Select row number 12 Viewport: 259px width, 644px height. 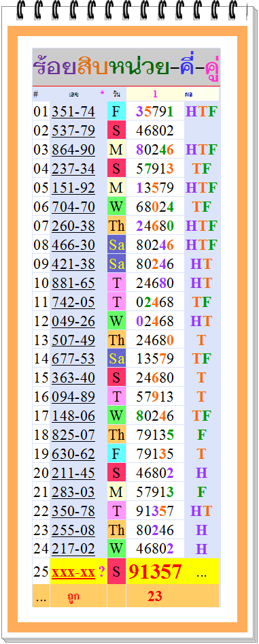41,321
